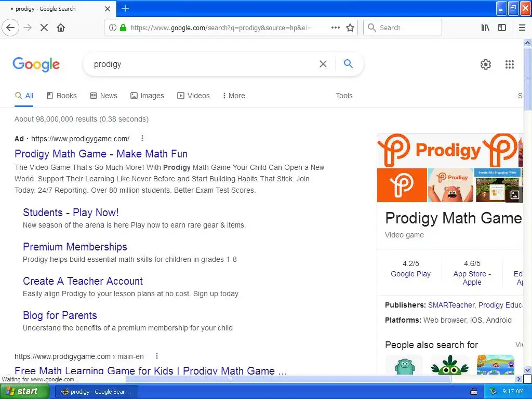
Task: Switch to the Images tab
Action: (147, 96)
